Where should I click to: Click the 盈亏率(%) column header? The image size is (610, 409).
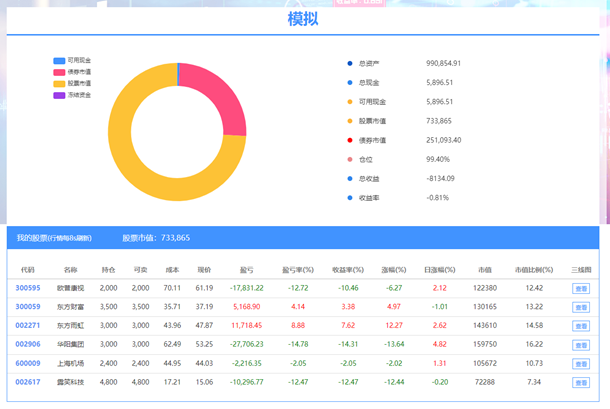298,270
